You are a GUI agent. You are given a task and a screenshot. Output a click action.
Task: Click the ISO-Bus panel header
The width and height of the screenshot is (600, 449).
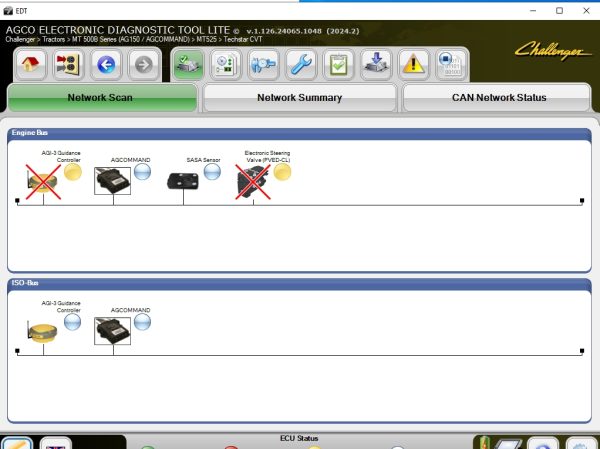299,283
